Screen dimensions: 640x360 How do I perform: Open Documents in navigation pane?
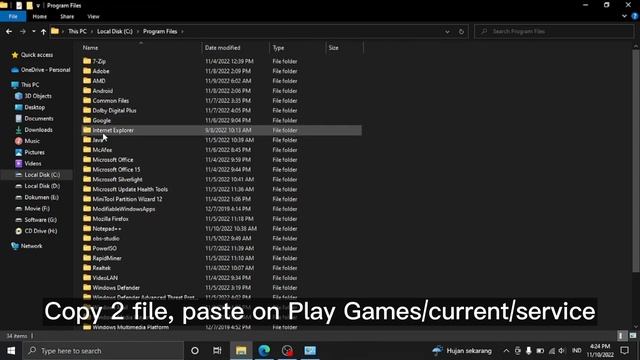[39, 118]
